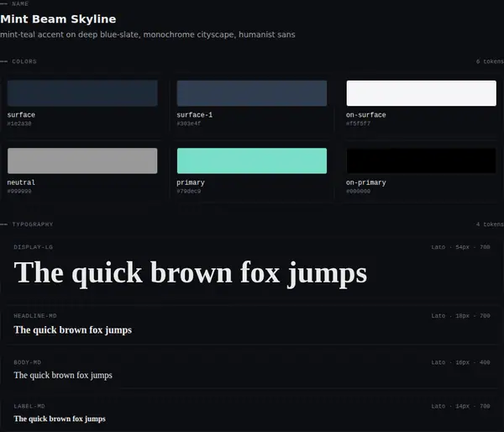Click the hex code under 'on-surface'
Screen dimensions: 504x432
coord(358,124)
